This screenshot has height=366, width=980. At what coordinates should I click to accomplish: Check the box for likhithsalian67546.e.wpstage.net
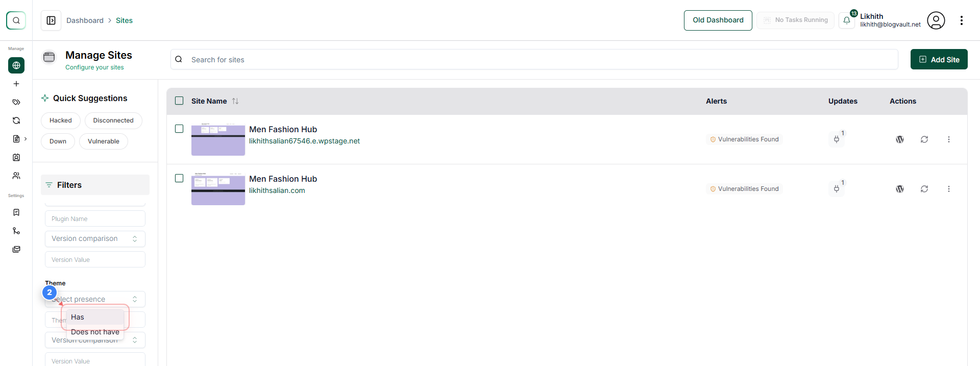[x=179, y=129]
